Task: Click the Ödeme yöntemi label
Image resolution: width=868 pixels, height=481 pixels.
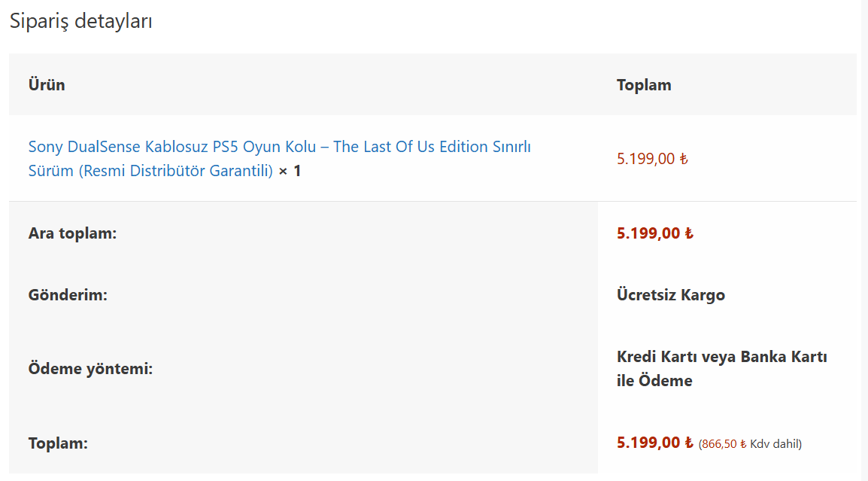Action: (x=90, y=369)
